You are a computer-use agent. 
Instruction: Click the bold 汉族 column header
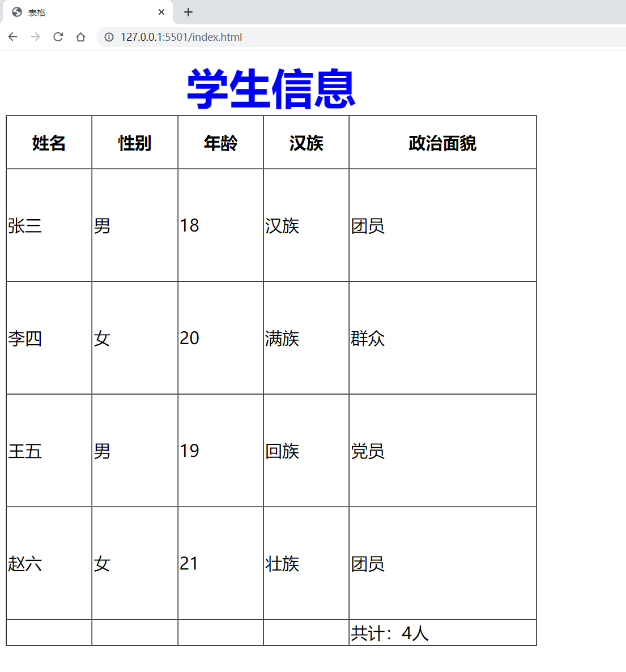(306, 142)
